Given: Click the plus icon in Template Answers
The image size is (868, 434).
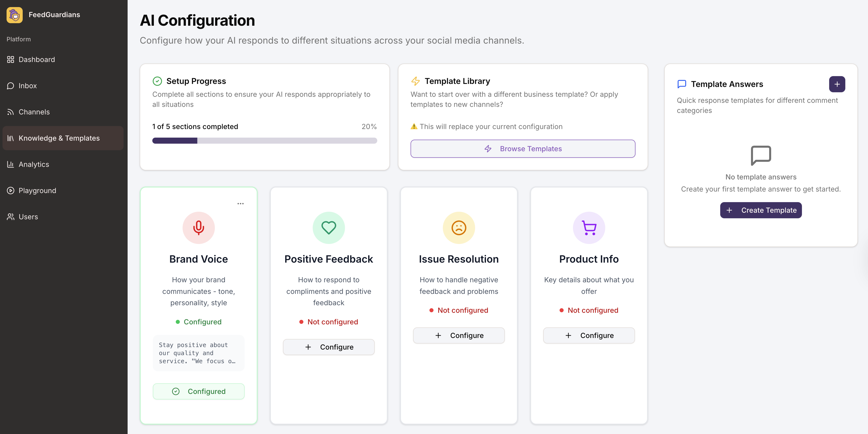Looking at the screenshot, I should 837,84.
